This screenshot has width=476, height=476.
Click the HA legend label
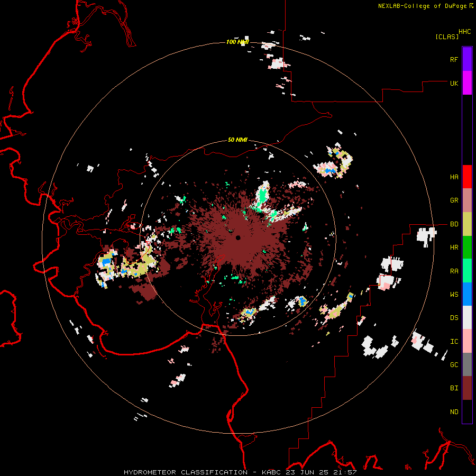tap(454, 177)
